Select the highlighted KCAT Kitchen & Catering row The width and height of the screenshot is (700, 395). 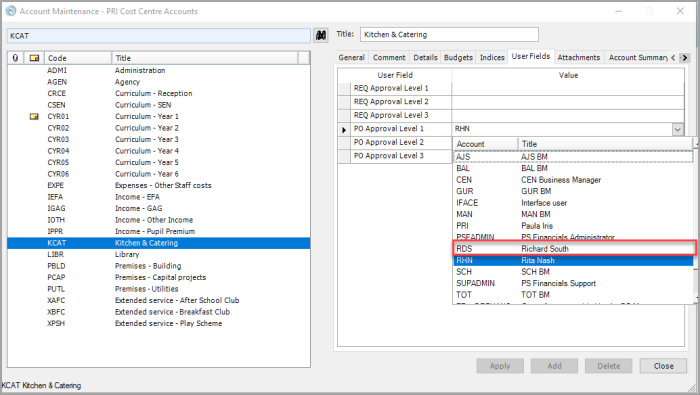coord(158,243)
